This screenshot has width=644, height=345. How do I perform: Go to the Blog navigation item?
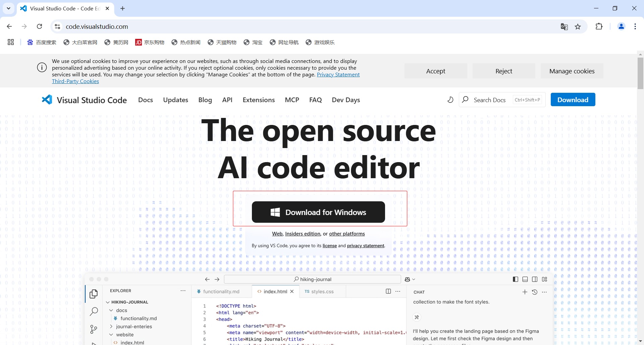[x=205, y=100]
